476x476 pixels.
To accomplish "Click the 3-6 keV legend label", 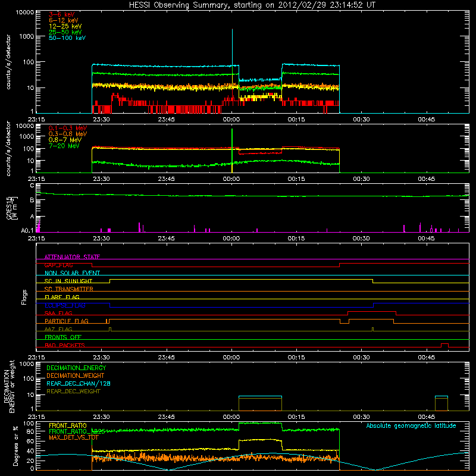I will coord(62,14).
